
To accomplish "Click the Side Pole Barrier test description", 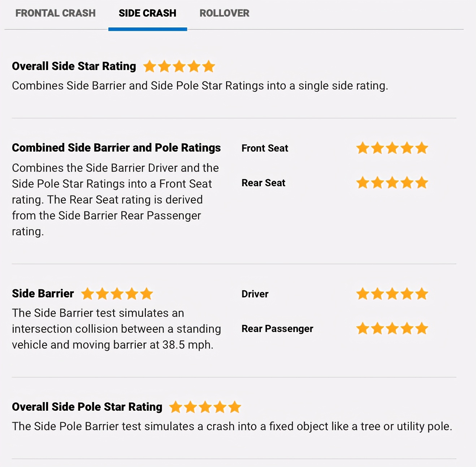I will [232, 426].
